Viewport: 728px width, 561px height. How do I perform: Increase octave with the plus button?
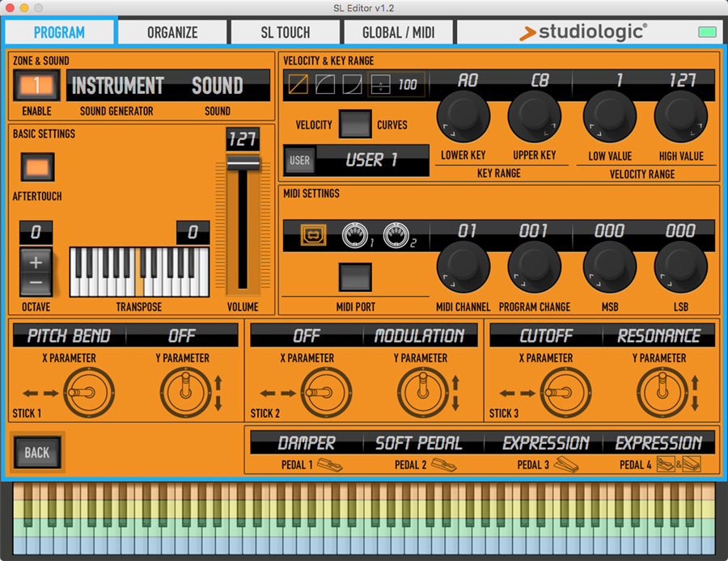(36, 260)
